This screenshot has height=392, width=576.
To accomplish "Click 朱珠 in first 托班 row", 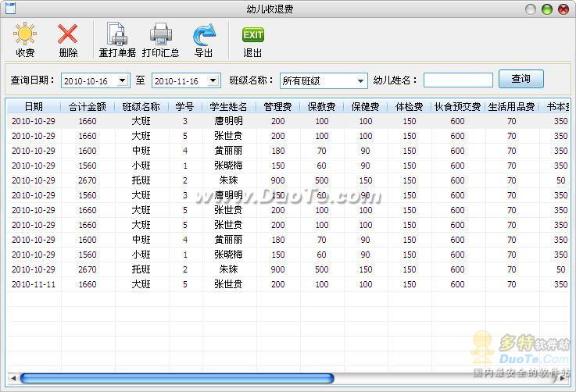I will (228, 180).
